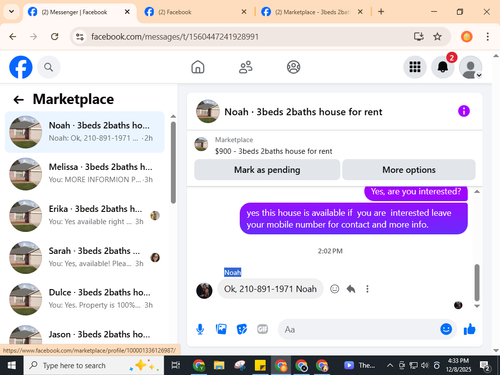Select Jason conversation in the list

click(x=85, y=334)
